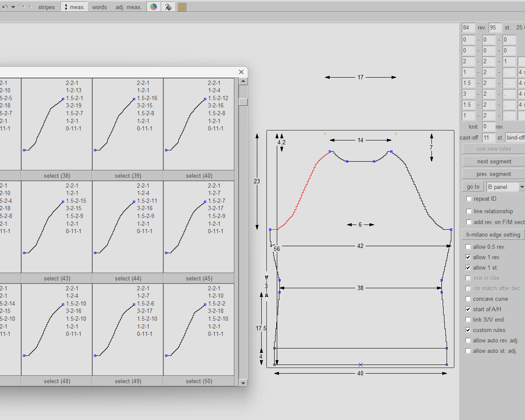Enable the concave curve checkbox
Image resolution: width=525 pixels, height=420 pixels.
(x=468, y=299)
